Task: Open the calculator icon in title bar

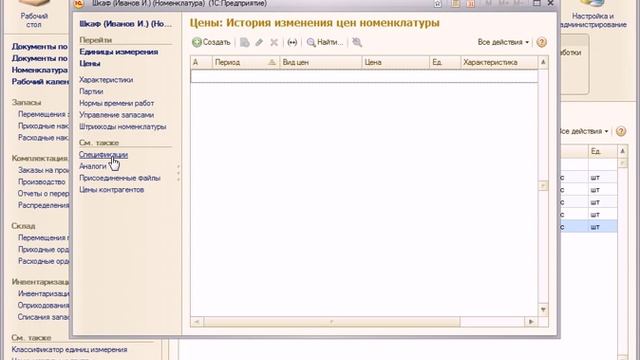Action: [455, 4]
